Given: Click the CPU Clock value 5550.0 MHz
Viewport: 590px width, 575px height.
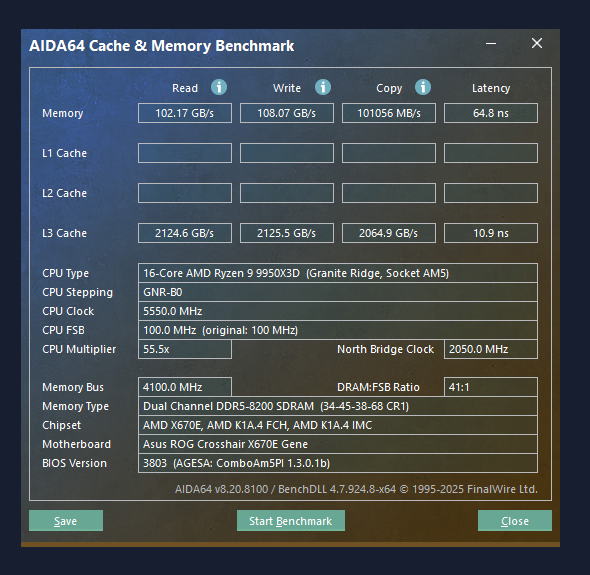Looking at the screenshot, I should pos(338,311).
